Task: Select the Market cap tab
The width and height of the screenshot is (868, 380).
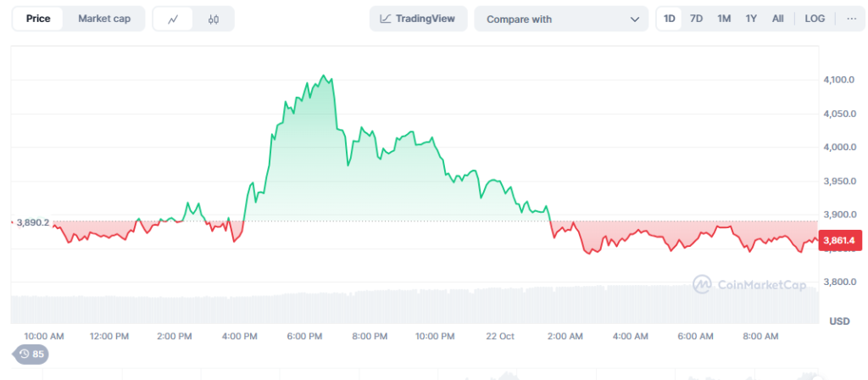Action: [x=104, y=19]
